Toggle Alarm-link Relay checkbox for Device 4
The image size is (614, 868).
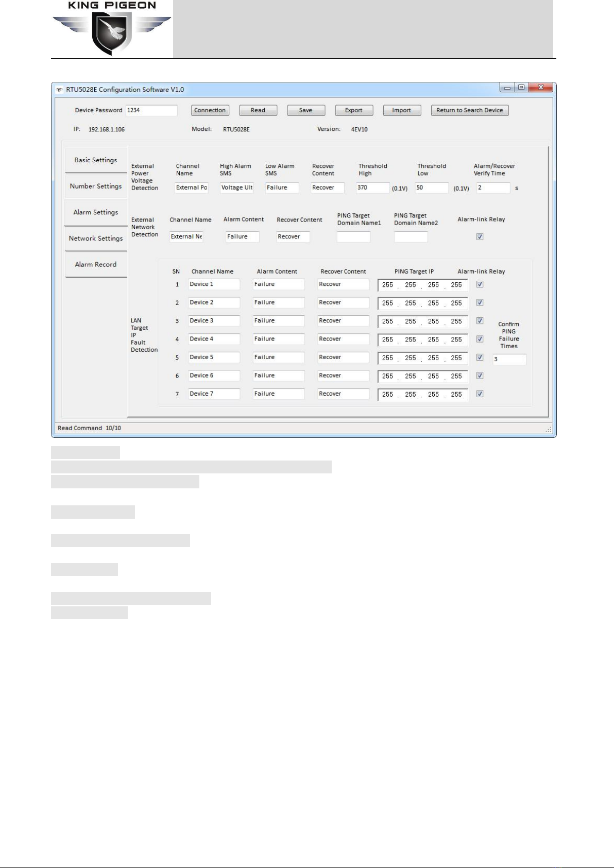coord(480,339)
